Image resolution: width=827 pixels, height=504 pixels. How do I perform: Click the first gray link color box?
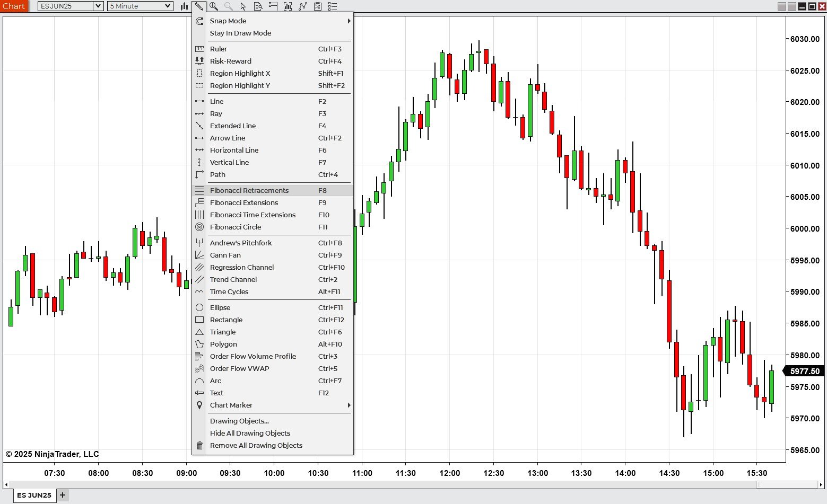point(782,6)
